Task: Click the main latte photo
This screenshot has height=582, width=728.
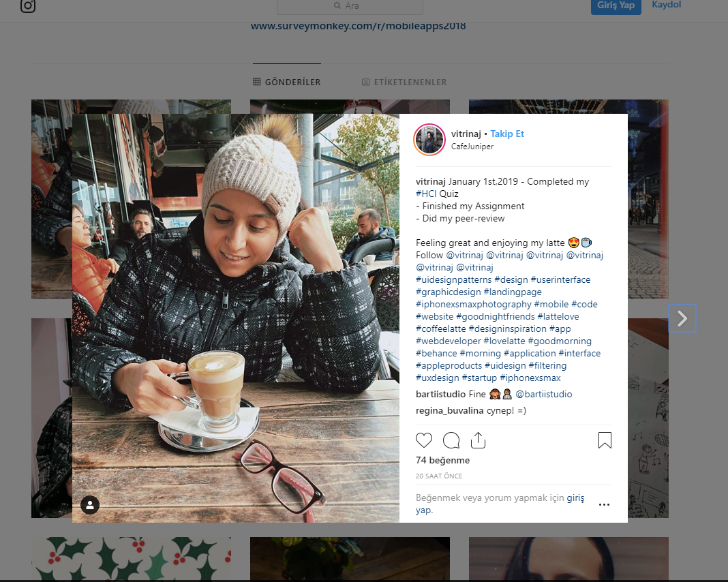Action: click(236, 318)
